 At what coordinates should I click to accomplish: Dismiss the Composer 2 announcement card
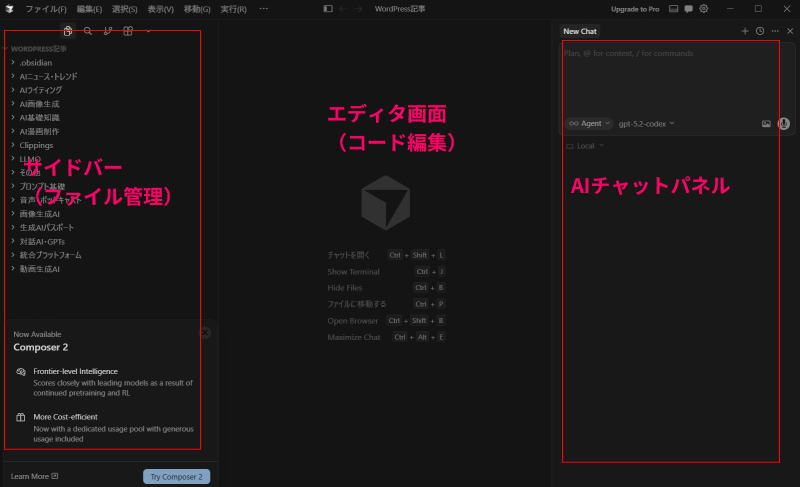205,333
